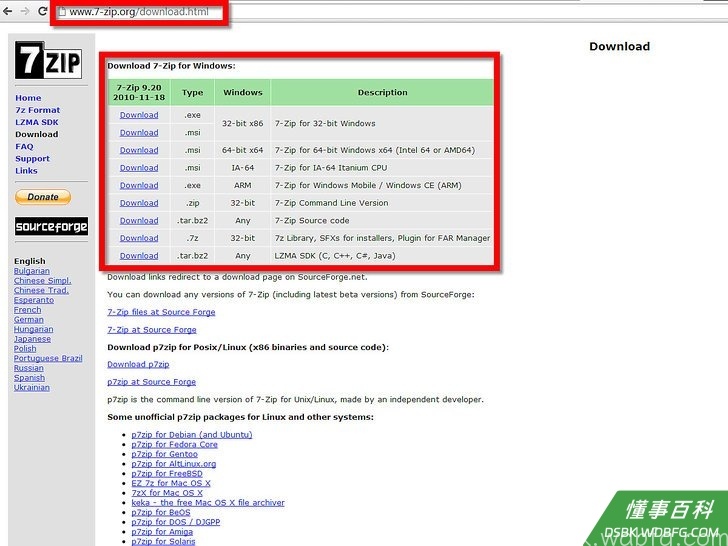This screenshot has width=728, height=546.
Task: Open EZ 7z for Mac OS X link
Action: point(171,483)
